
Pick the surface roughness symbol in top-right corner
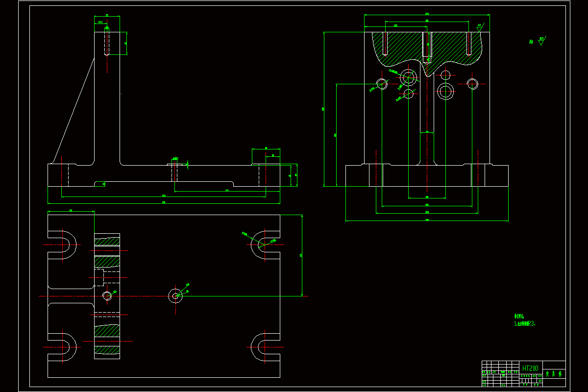pos(541,41)
